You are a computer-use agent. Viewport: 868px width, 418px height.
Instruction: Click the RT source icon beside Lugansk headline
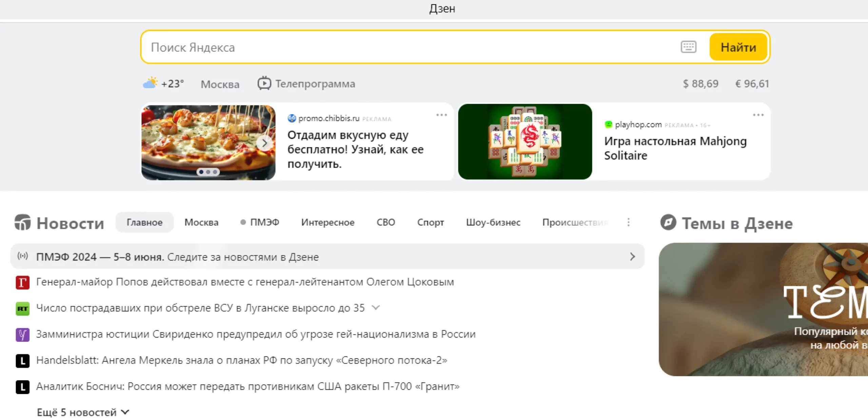tap(23, 309)
